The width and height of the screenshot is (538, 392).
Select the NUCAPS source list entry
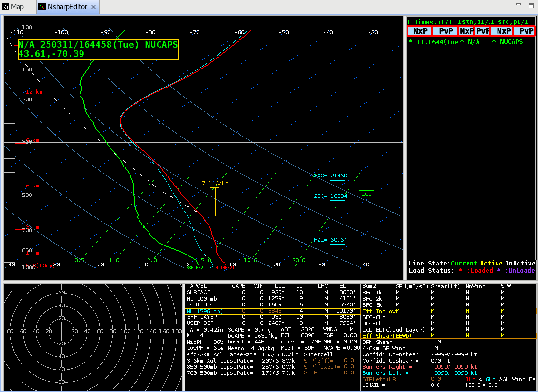click(x=508, y=42)
